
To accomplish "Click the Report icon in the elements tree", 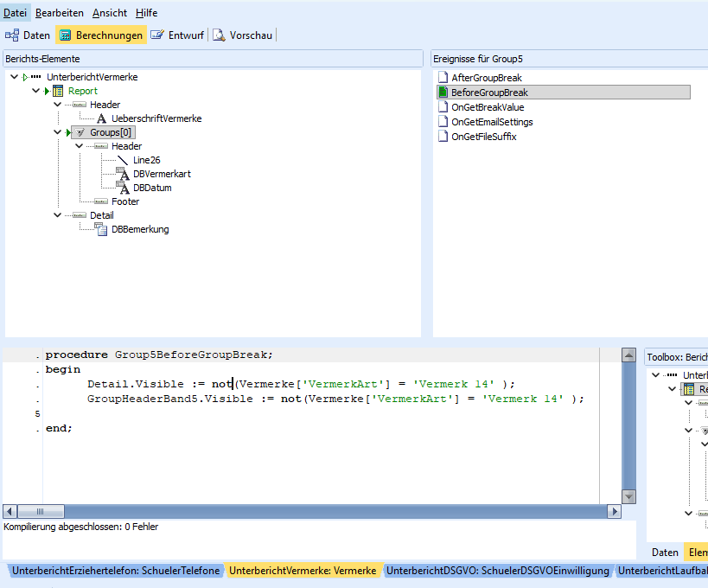I will pos(58,91).
